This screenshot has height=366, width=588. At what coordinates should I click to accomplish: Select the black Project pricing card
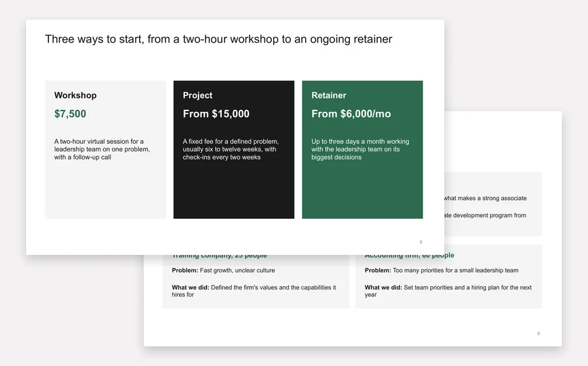(234, 150)
